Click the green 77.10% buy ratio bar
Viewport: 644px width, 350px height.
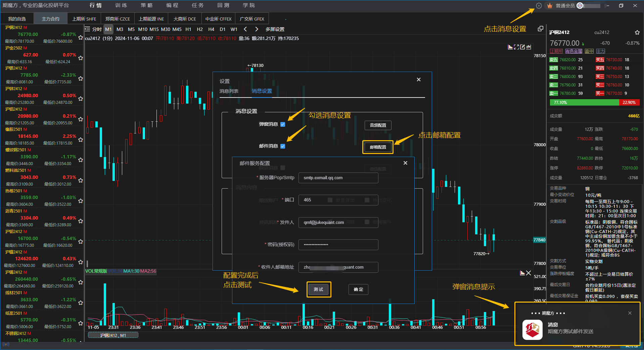pyautogui.click(x=584, y=103)
